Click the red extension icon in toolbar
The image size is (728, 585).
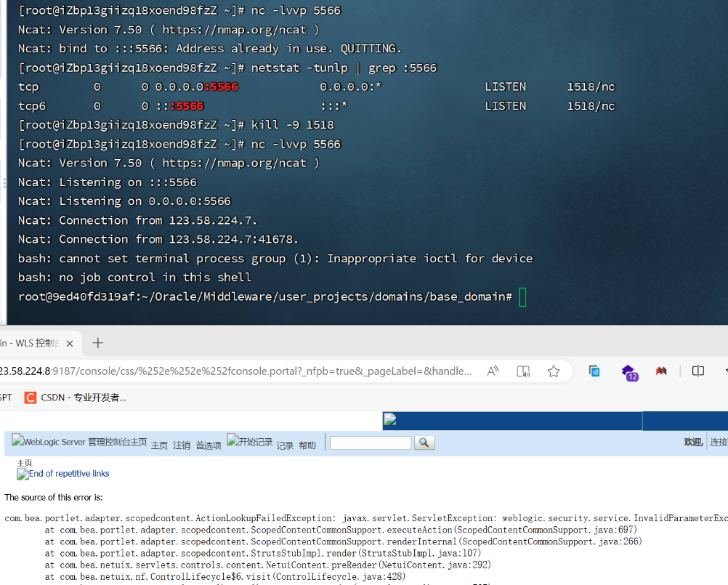(661, 371)
